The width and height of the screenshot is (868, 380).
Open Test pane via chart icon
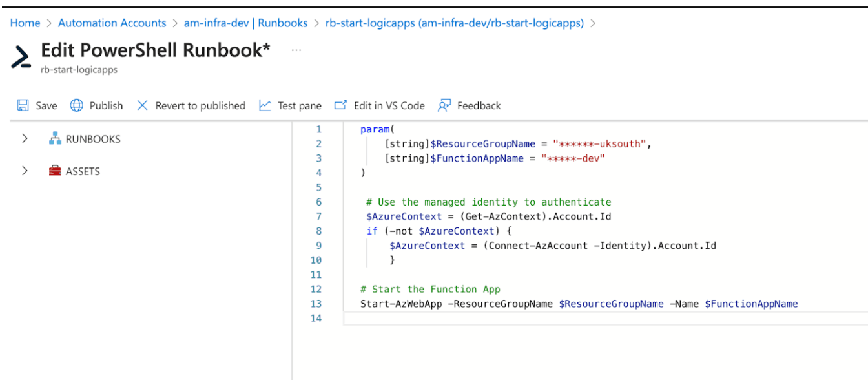(265, 105)
